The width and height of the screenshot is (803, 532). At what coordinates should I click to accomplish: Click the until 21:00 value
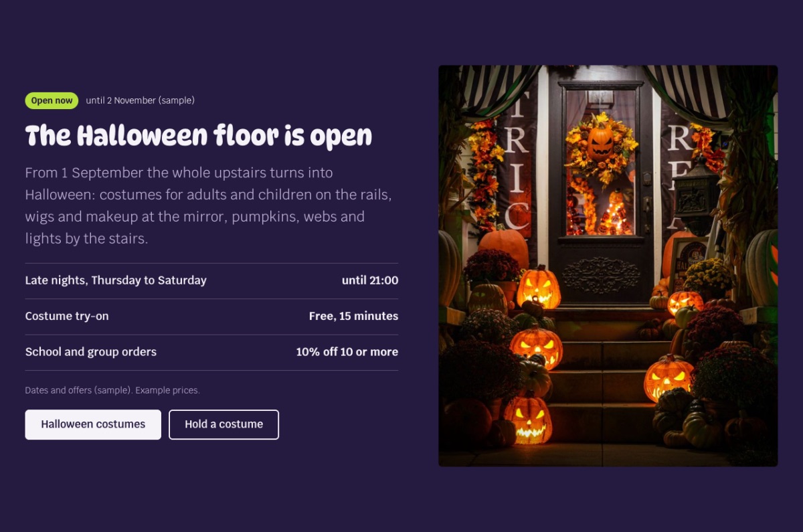point(369,280)
